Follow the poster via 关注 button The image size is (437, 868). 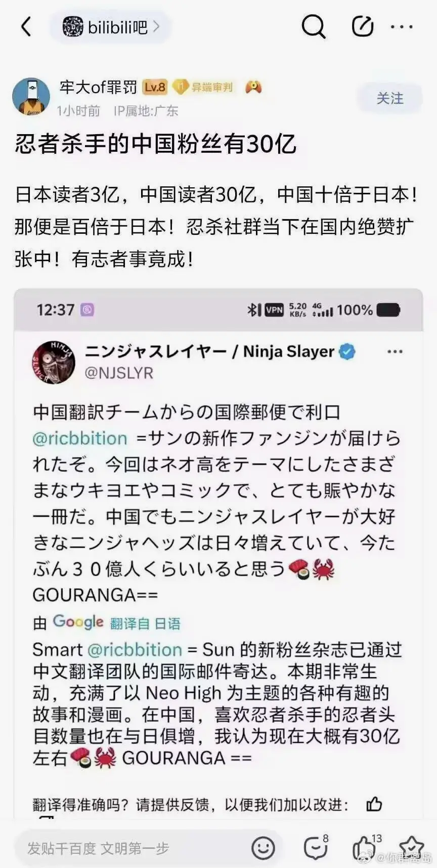(390, 98)
